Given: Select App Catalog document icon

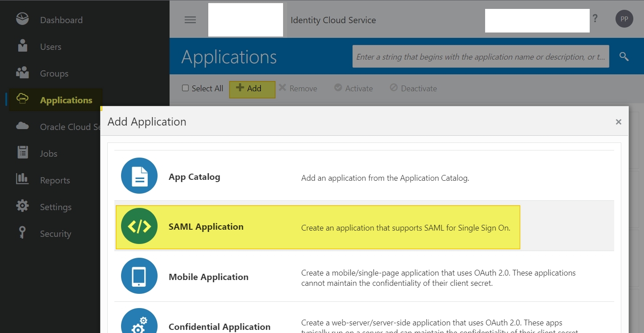Looking at the screenshot, I should click(139, 176).
